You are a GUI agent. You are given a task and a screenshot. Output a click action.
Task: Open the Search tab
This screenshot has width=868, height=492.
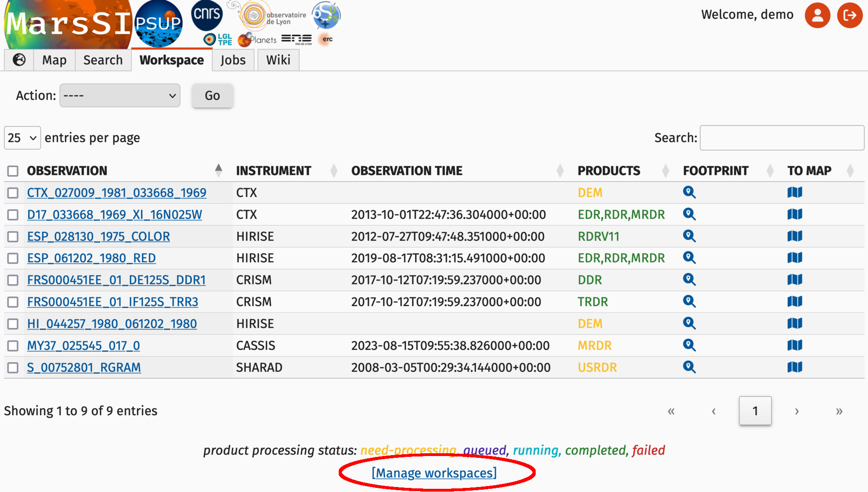click(x=103, y=60)
